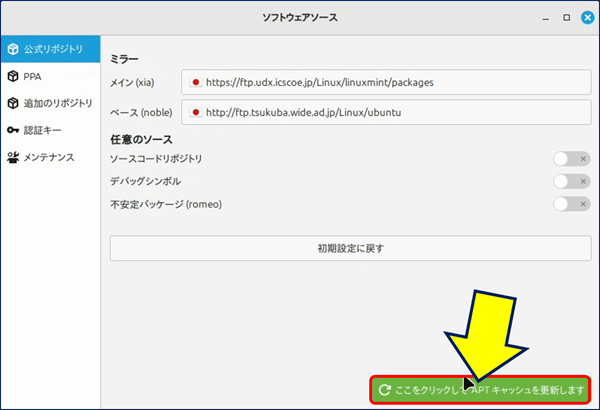
Task: Click the key icon beside 認証キー
Action: coord(13,130)
